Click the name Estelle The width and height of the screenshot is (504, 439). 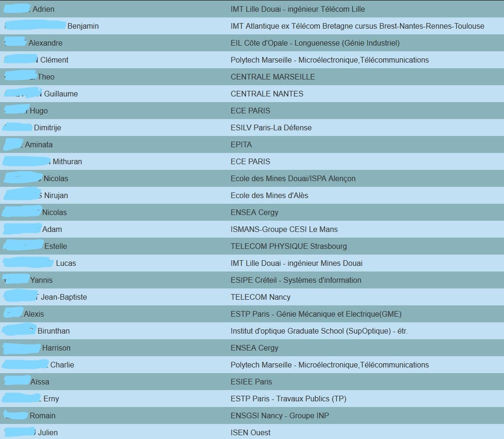56,247
